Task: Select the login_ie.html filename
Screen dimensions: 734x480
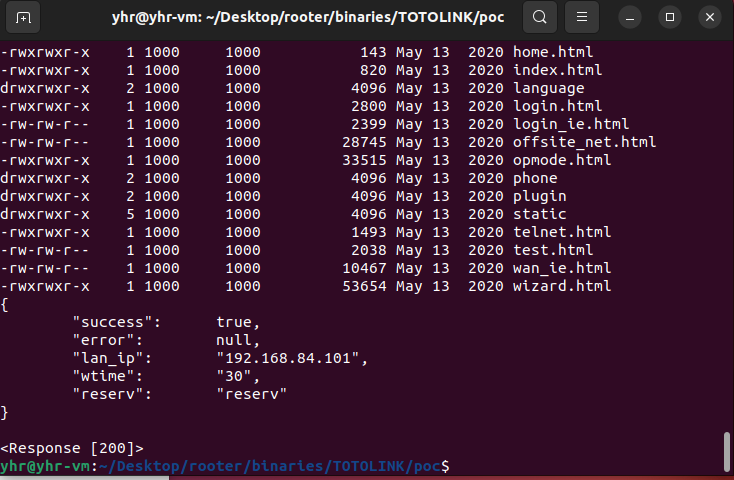Action: 571,124
